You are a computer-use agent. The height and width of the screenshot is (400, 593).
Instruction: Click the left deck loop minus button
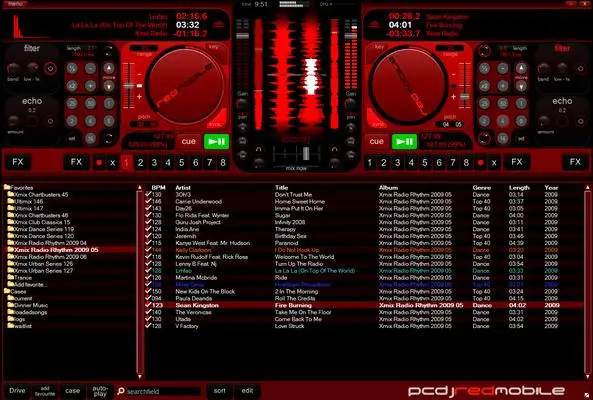pos(90,68)
